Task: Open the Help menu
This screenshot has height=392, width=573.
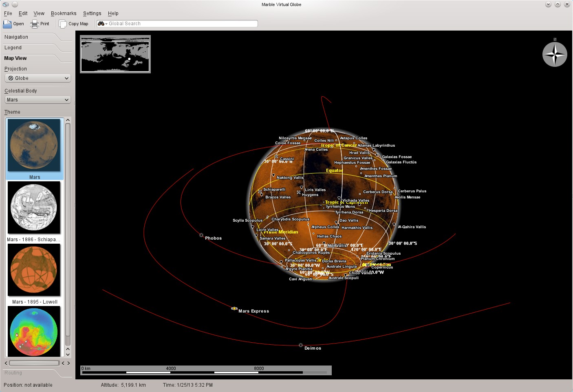Action: click(113, 13)
